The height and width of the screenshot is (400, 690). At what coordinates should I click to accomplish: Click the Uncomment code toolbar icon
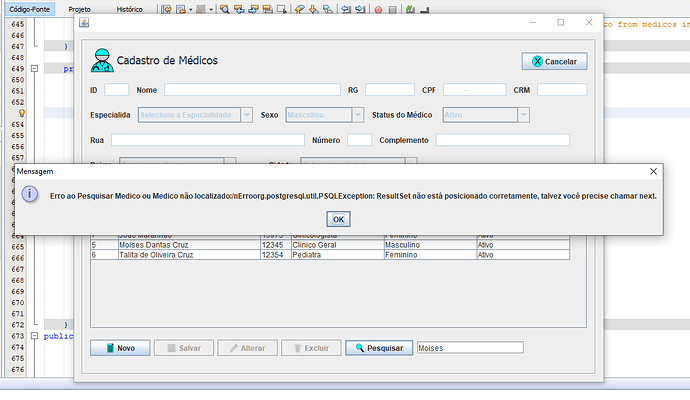click(424, 10)
